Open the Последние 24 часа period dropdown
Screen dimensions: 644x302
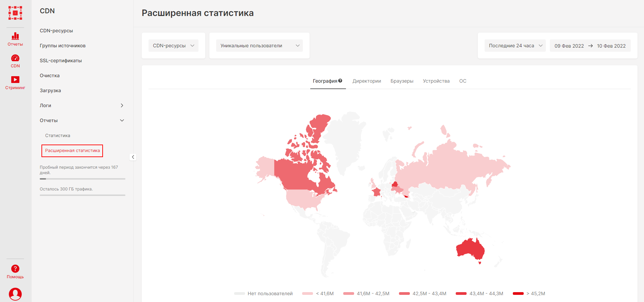coord(515,46)
